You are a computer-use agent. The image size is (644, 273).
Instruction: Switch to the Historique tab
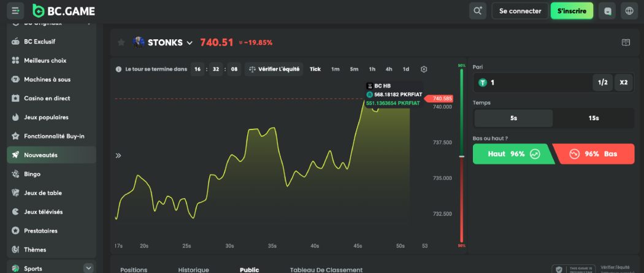point(193,269)
